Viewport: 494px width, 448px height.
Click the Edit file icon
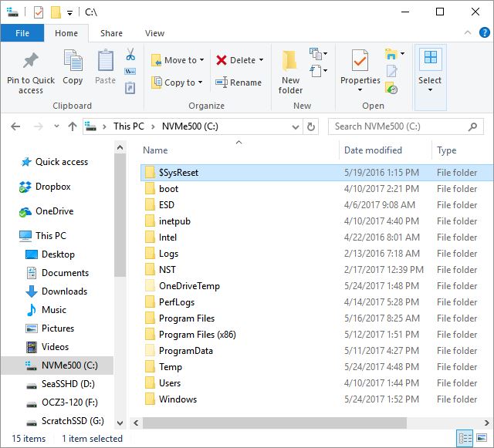point(391,71)
